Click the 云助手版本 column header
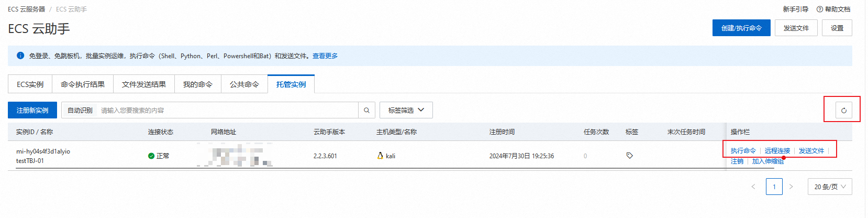The image size is (868, 218). point(329,132)
